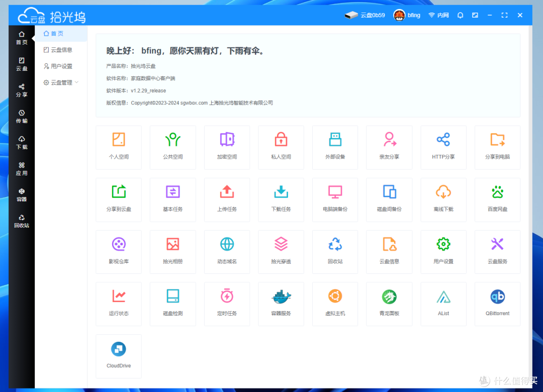The image size is (543, 392).
Task: Open the 亲友分享 family sharing tile
Action: 389,147
